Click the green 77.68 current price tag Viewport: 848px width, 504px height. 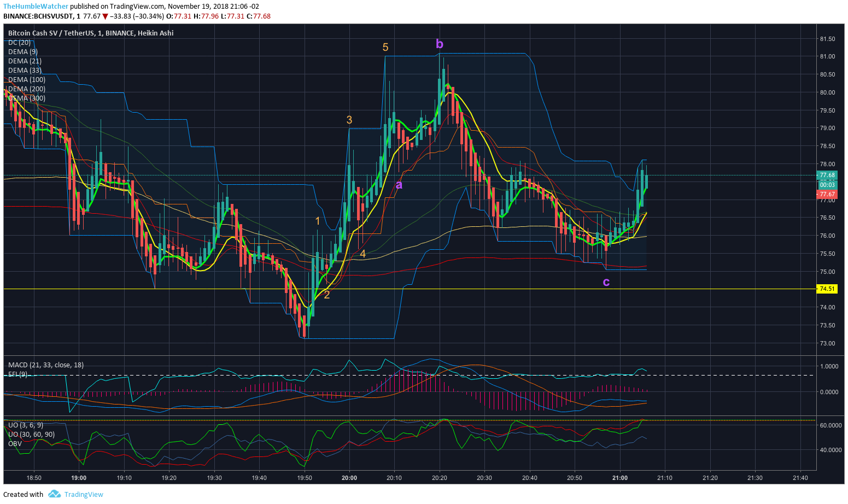click(827, 175)
